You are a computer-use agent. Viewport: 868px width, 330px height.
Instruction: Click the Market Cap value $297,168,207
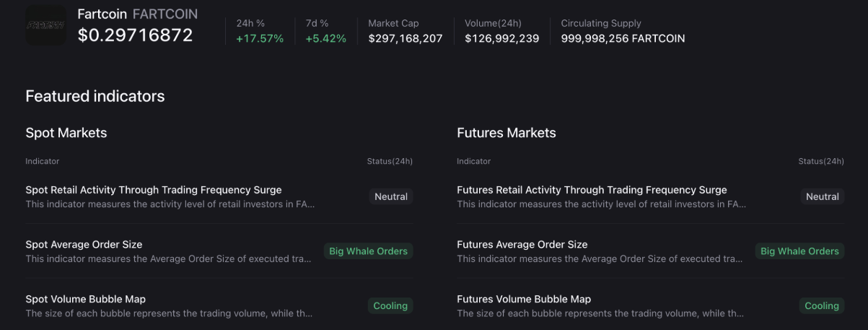click(x=405, y=39)
